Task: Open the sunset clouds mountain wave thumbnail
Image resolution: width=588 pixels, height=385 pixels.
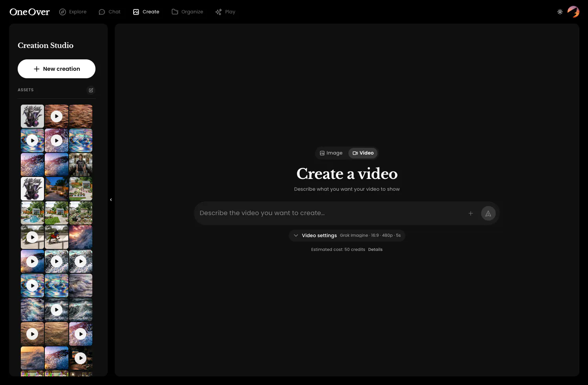Action: click(x=81, y=237)
